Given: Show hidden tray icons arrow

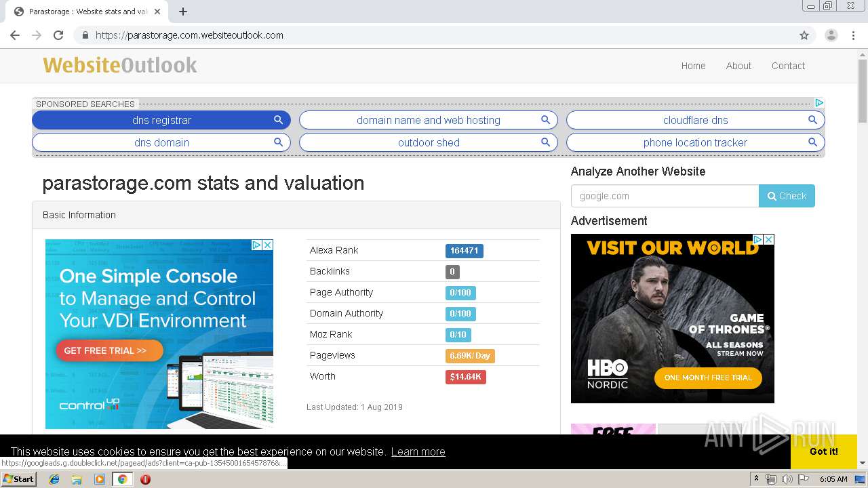Looking at the screenshot, I should (756, 479).
